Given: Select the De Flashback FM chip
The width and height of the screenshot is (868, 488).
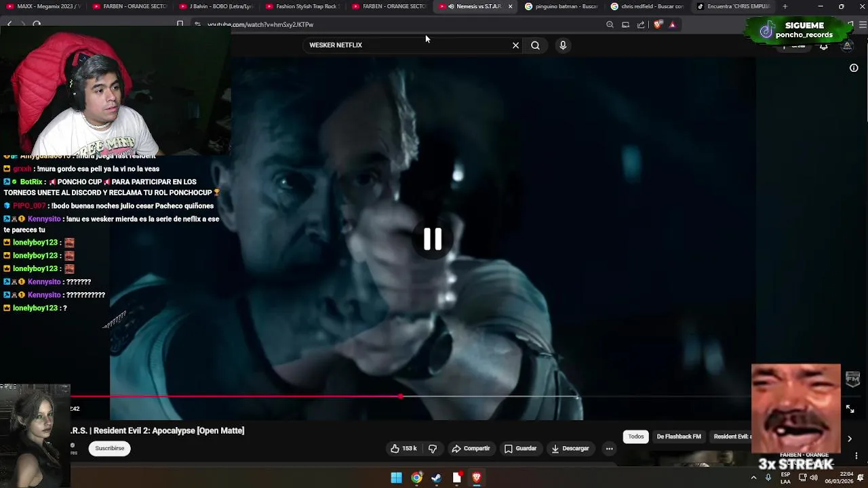Looking at the screenshot, I should (x=679, y=436).
